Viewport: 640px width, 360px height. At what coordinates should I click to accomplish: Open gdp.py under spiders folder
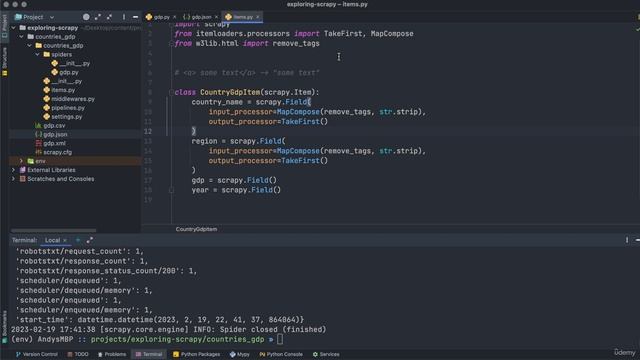[x=65, y=72]
